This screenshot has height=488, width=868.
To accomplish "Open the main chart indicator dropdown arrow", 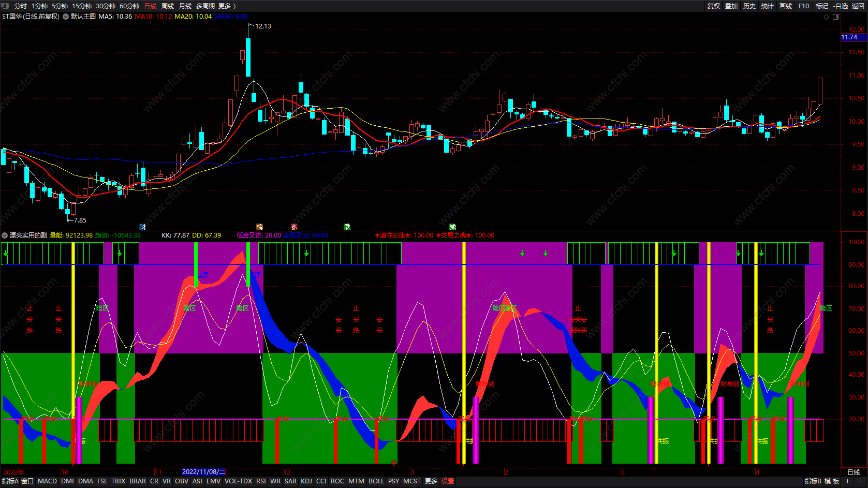I will 66,17.
